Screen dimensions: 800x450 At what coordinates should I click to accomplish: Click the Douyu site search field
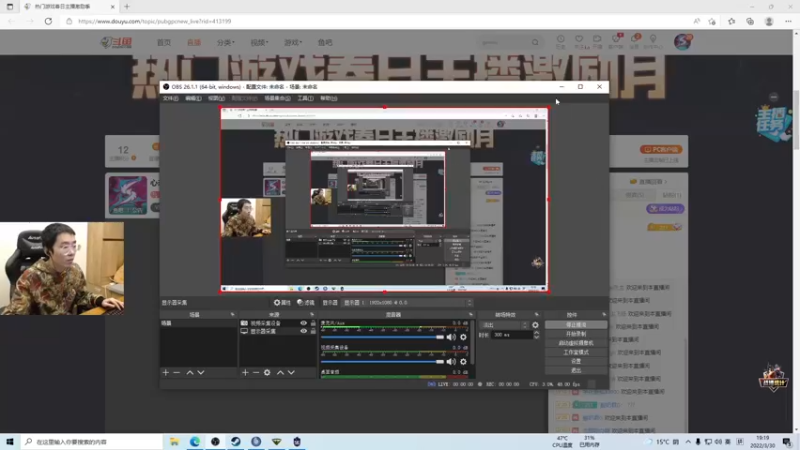(505, 42)
